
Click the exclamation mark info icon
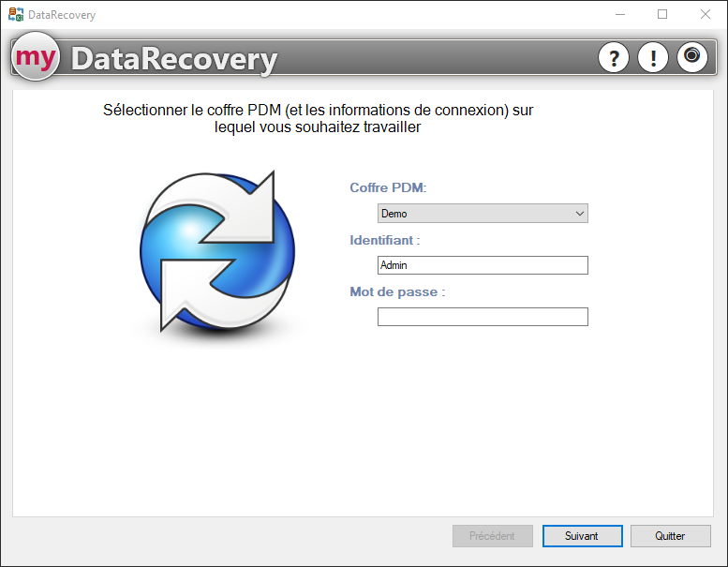652,58
